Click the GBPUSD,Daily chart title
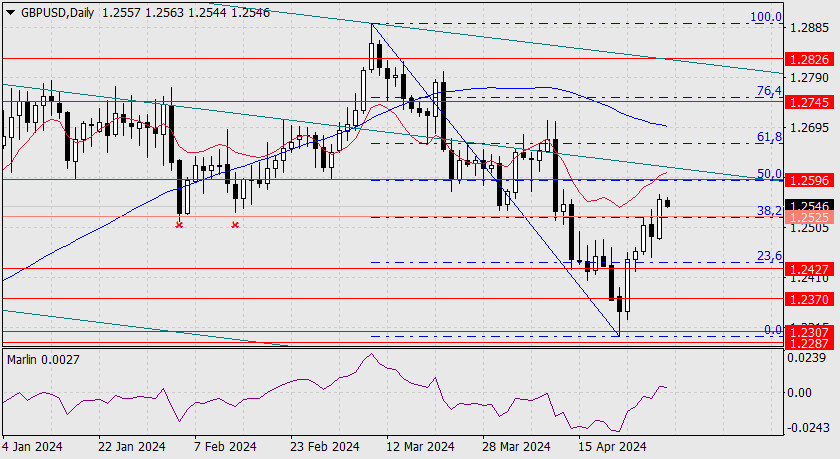Image resolution: width=840 pixels, height=459 pixels. point(57,12)
